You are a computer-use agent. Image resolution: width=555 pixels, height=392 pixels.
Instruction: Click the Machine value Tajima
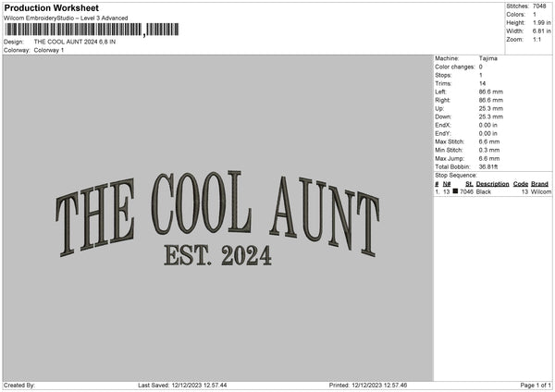pos(488,58)
